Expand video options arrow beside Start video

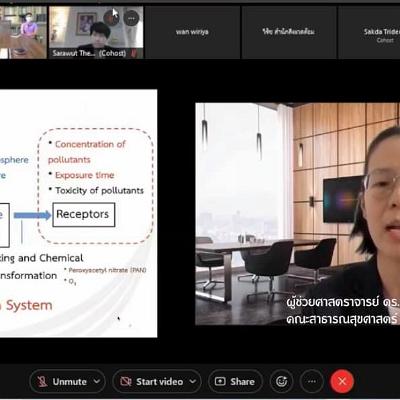click(x=193, y=381)
